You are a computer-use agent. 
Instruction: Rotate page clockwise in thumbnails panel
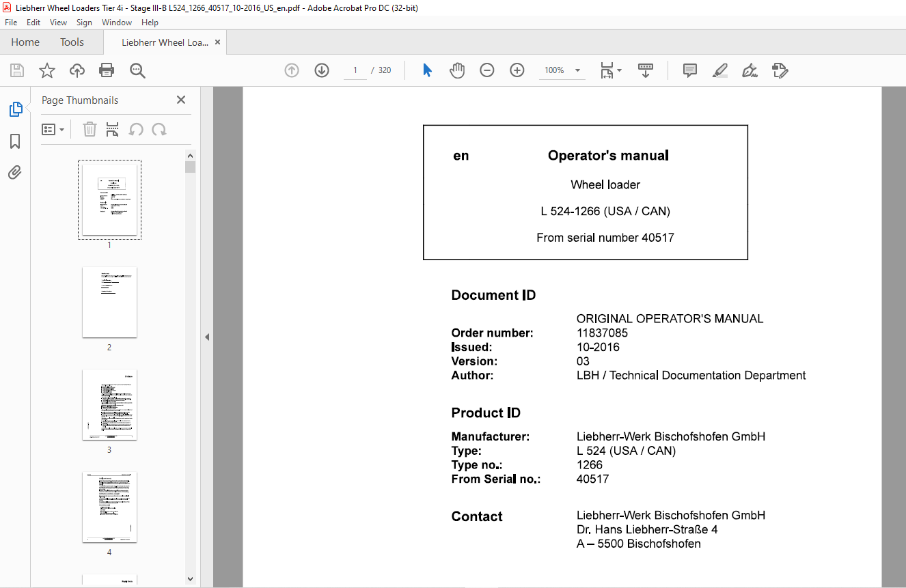click(x=159, y=129)
